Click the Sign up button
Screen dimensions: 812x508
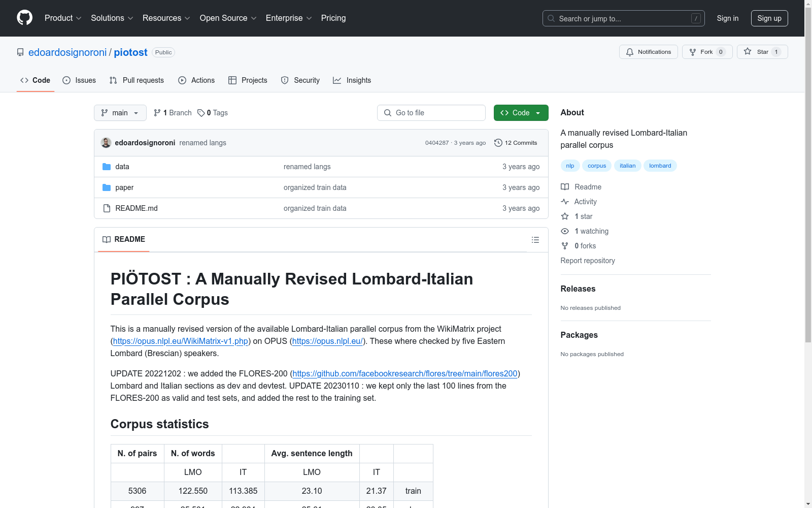(x=769, y=18)
